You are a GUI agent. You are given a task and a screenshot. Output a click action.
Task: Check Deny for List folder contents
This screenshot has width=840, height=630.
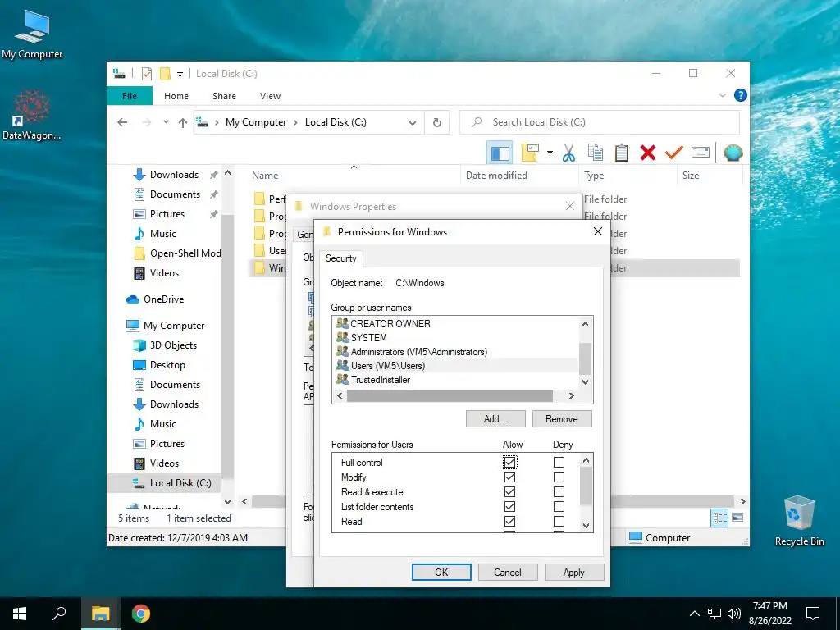(x=559, y=507)
